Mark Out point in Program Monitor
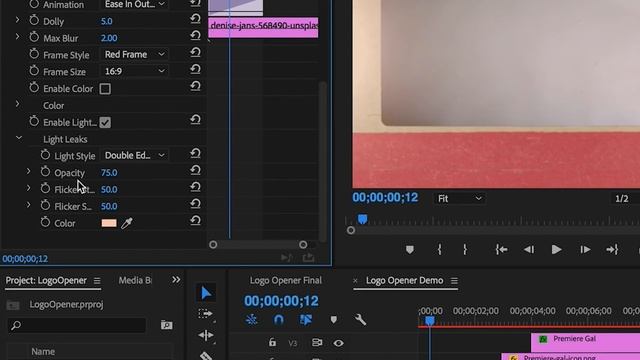640x360 pixels. click(465, 249)
